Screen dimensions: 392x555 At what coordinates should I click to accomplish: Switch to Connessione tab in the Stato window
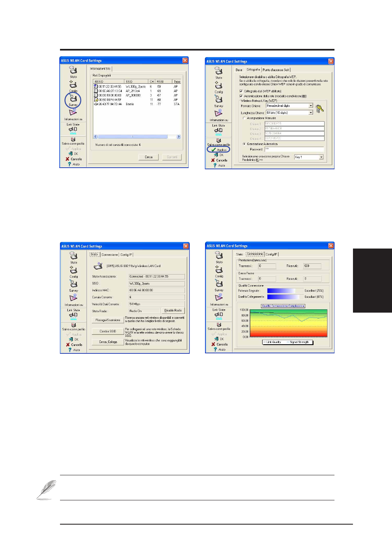point(110,255)
